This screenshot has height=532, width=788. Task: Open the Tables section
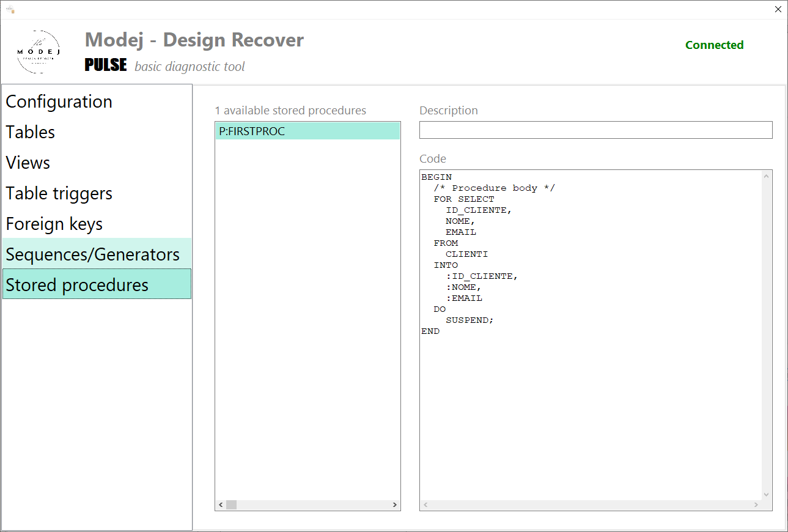pyautogui.click(x=97, y=131)
